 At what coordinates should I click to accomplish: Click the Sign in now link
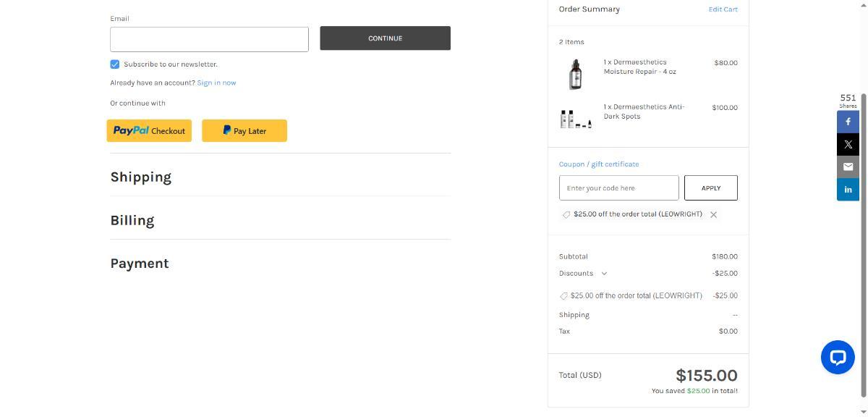(216, 83)
